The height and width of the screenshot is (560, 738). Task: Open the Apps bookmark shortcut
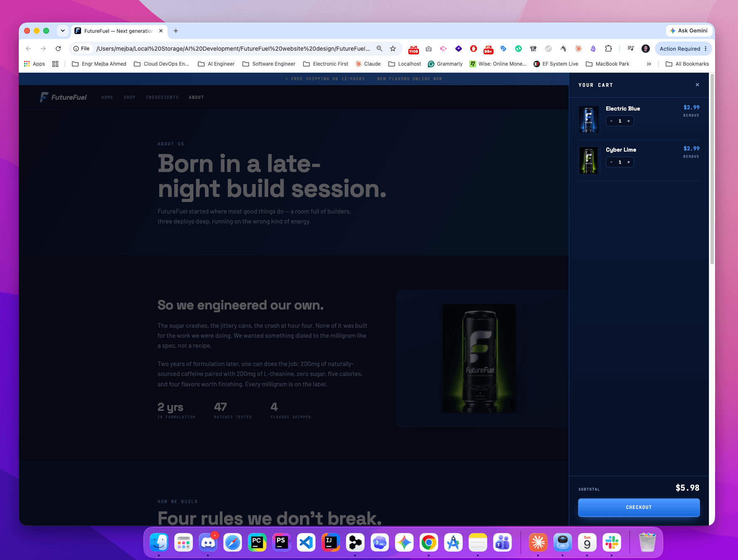click(x=35, y=64)
